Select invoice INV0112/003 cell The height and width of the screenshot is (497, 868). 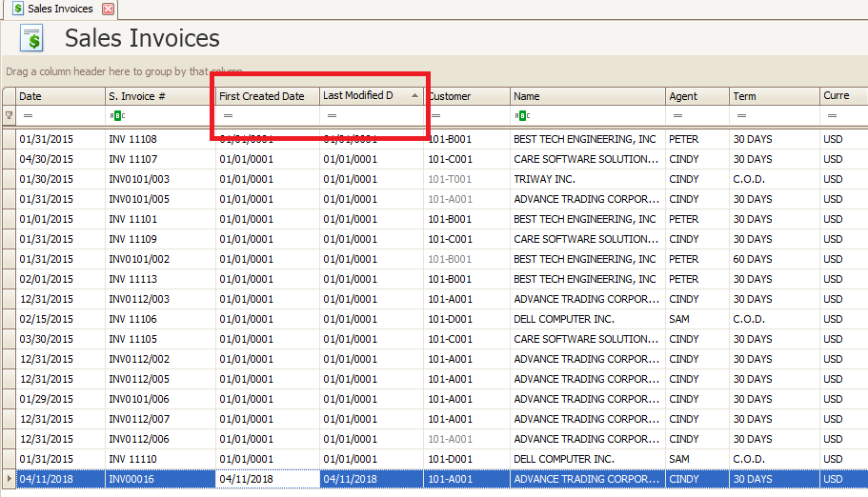[160, 299]
